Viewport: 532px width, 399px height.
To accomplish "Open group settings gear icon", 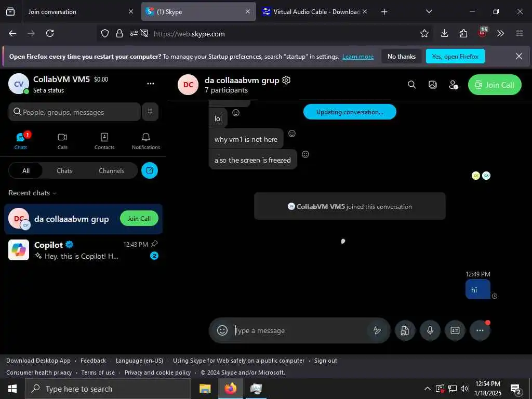I will click(x=286, y=80).
